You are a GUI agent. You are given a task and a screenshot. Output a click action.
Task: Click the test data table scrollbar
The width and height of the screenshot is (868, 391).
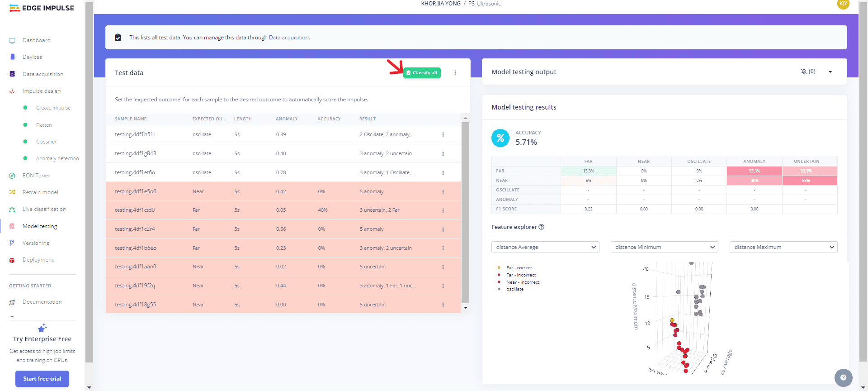click(x=465, y=213)
